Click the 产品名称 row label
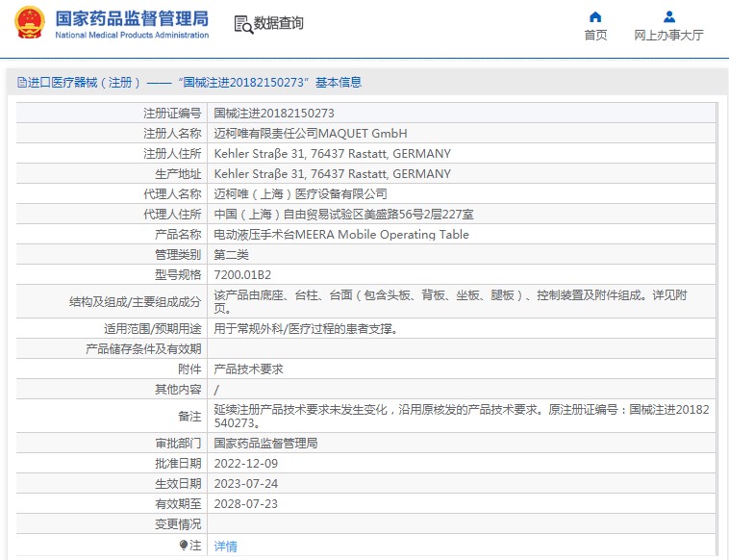Image resolution: width=729 pixels, height=560 pixels. click(x=178, y=235)
